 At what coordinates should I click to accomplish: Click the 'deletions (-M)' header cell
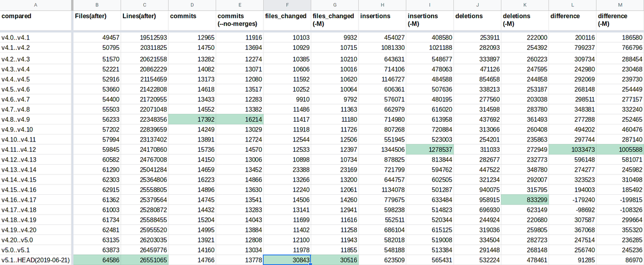[524, 20]
